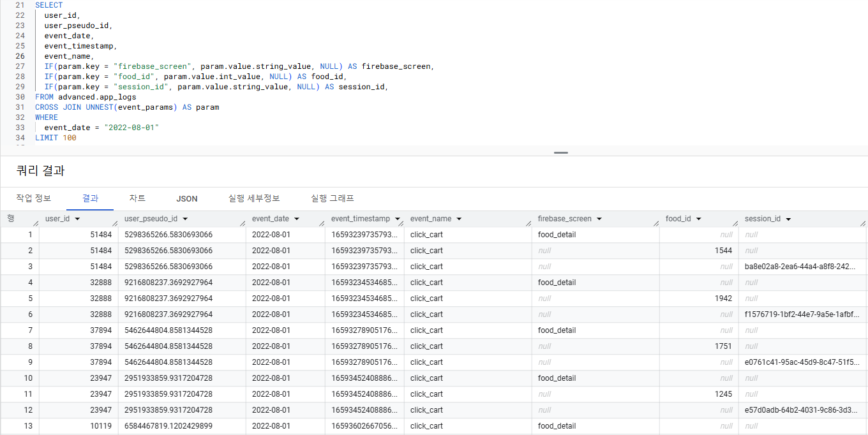The width and height of the screenshot is (868, 435).
Task: Click user_id cell 51484 in row 1
Action: (x=101, y=235)
